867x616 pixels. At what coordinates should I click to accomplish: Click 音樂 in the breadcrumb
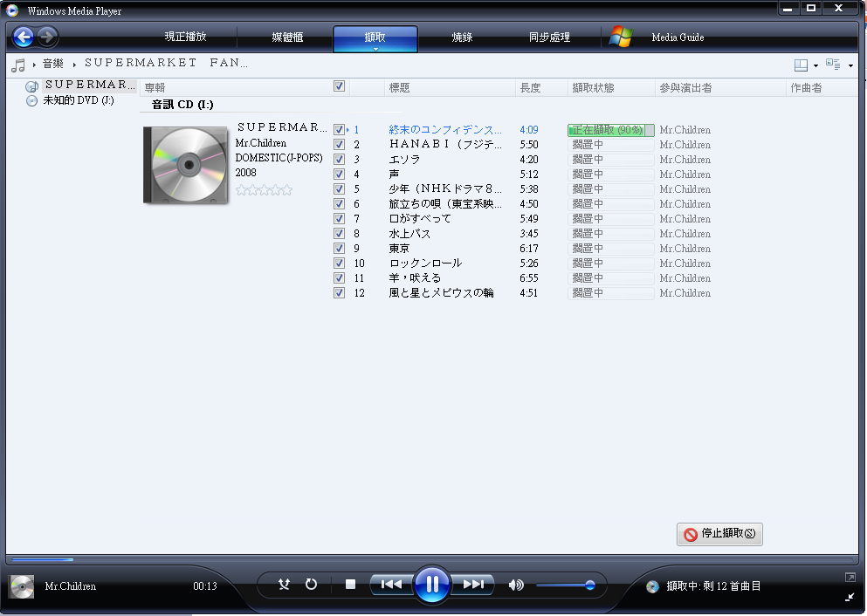[x=53, y=64]
